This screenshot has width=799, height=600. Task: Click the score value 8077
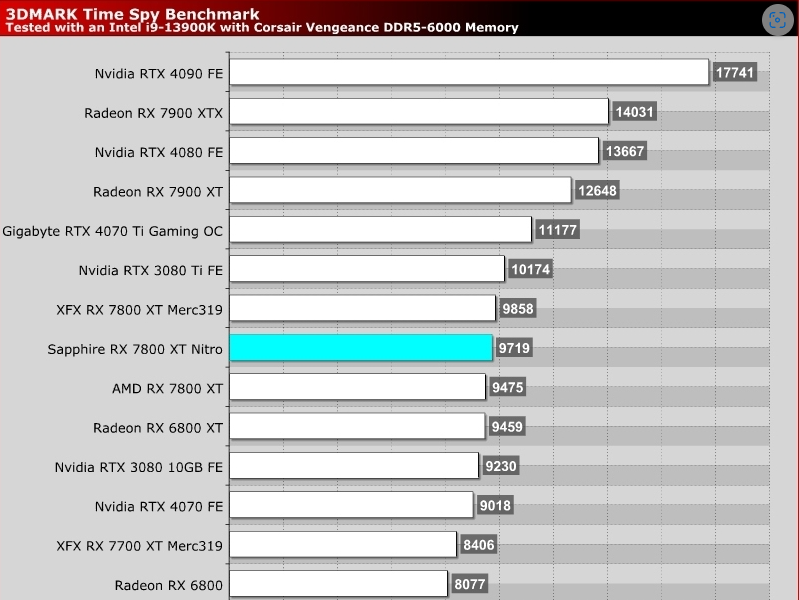click(x=470, y=584)
